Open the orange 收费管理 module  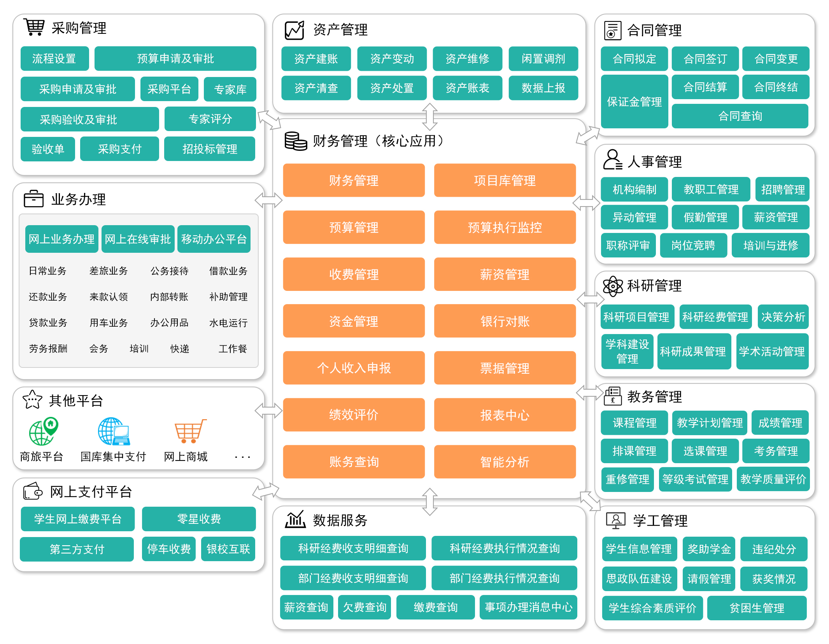coord(354,274)
